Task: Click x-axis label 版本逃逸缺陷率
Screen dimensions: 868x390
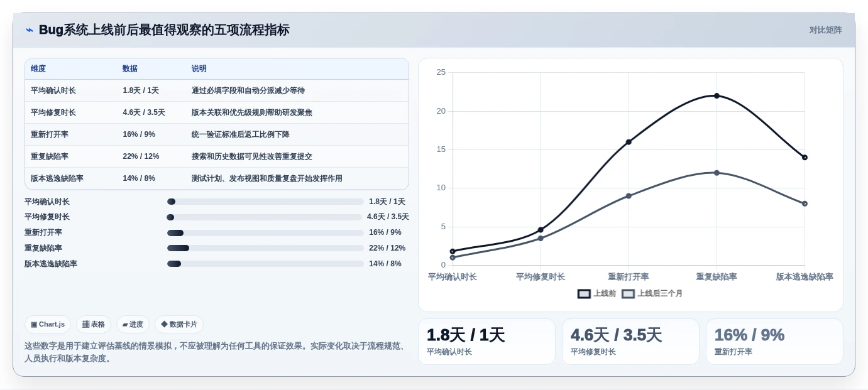Action: [805, 277]
